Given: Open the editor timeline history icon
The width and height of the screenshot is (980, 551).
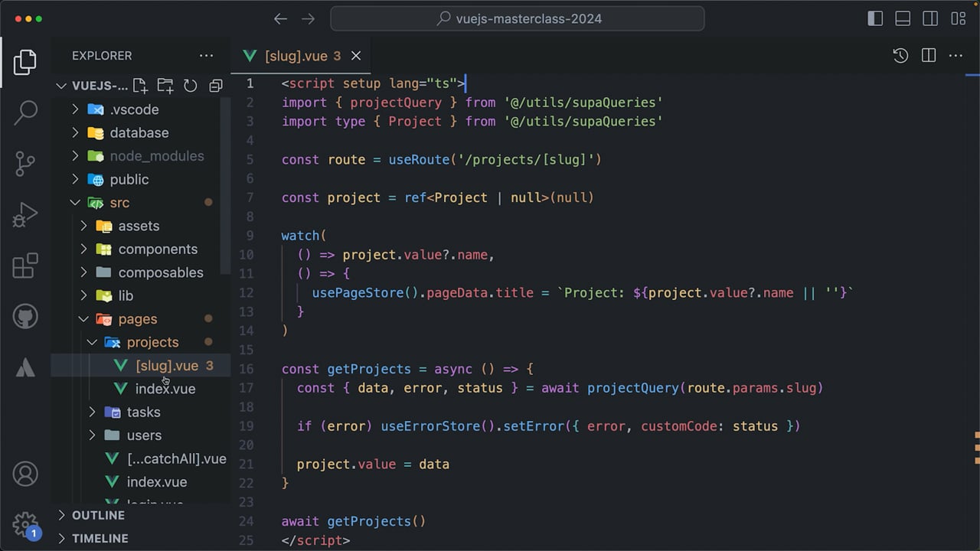Looking at the screenshot, I should point(900,56).
